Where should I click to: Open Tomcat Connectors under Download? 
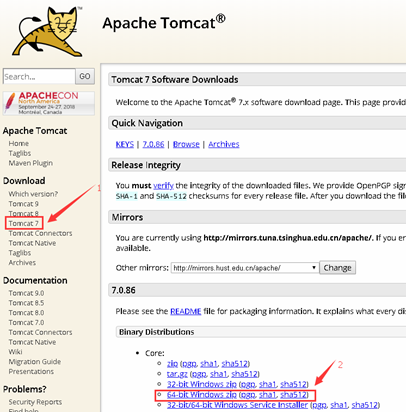(40, 233)
